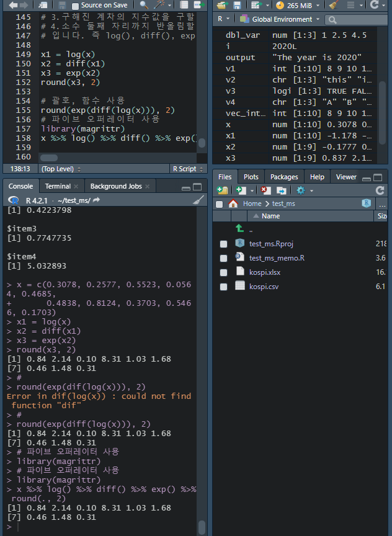The image size is (392, 536).
Task: Close the Background Jobs tab
Action: 147,186
